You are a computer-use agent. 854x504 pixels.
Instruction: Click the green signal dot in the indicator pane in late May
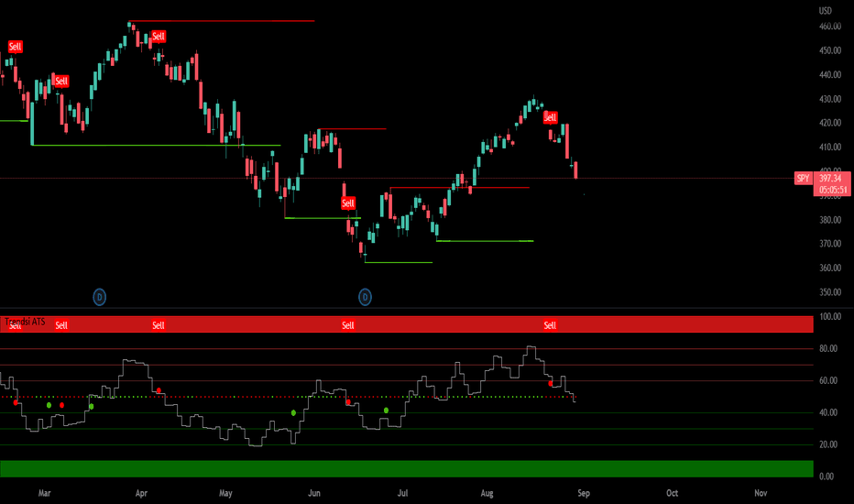click(x=293, y=413)
